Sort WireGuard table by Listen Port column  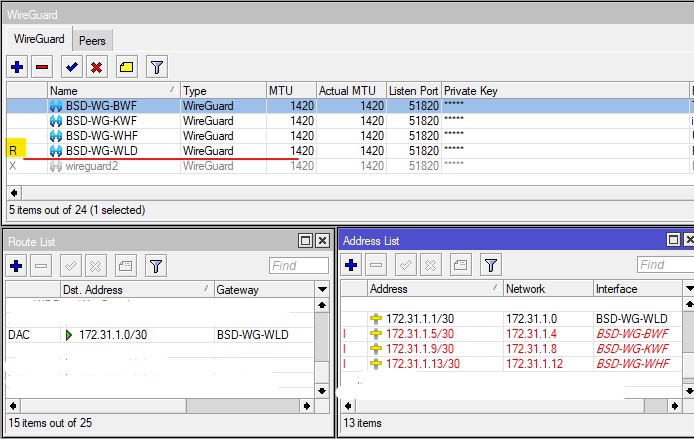tap(413, 91)
